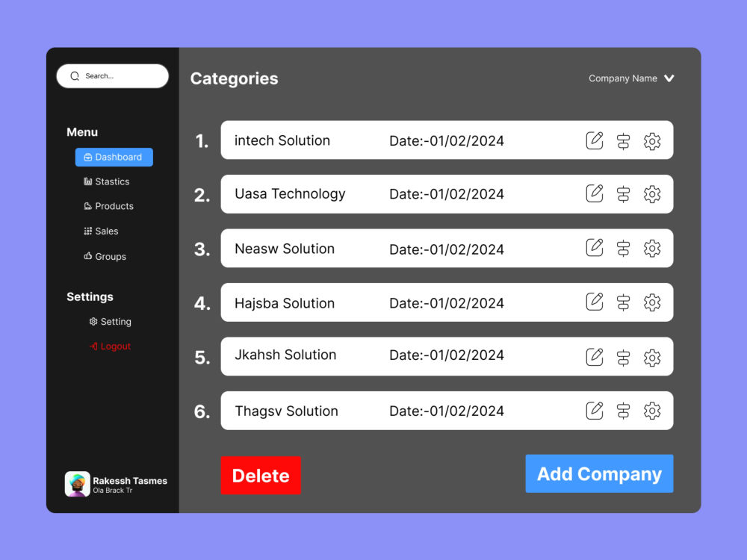This screenshot has height=560, width=747.
Task: Open gear settings for Jkahsh Solution
Action: point(652,358)
